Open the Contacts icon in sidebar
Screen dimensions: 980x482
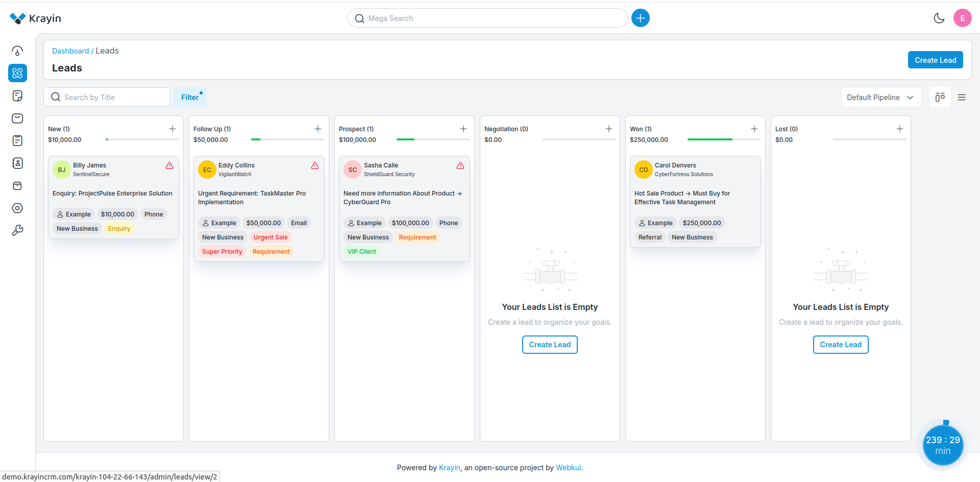17,163
